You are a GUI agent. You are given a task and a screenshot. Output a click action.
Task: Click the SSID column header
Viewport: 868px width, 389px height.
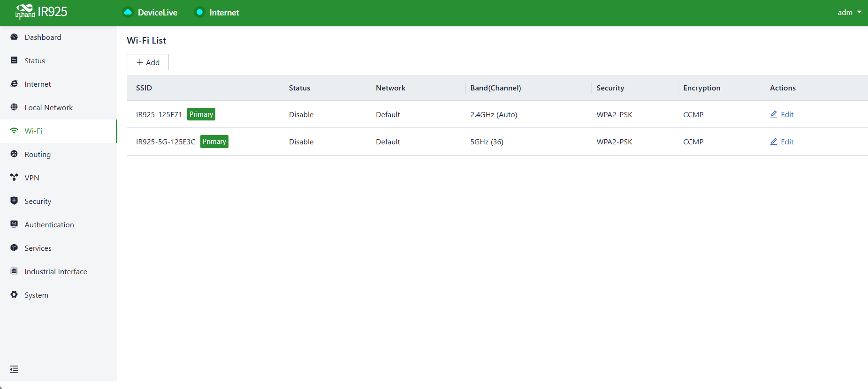tap(144, 88)
